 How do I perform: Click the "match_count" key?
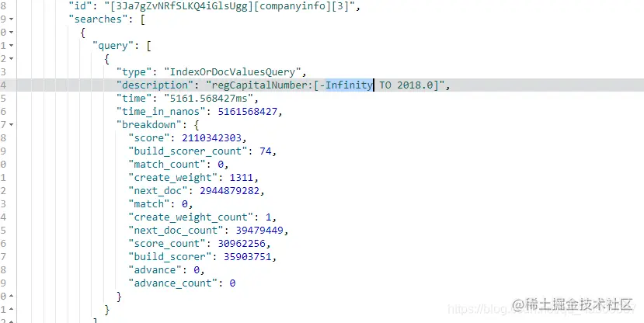167,164
